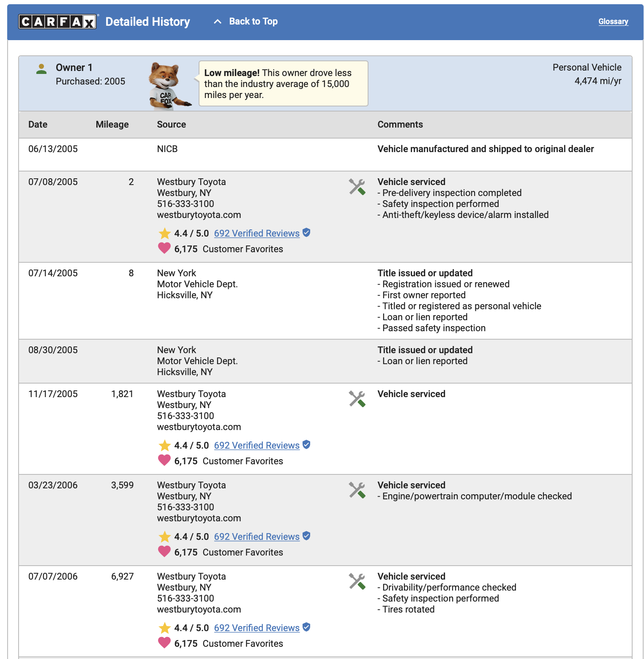
Task: Click the Back to Top link
Action: [x=253, y=22]
